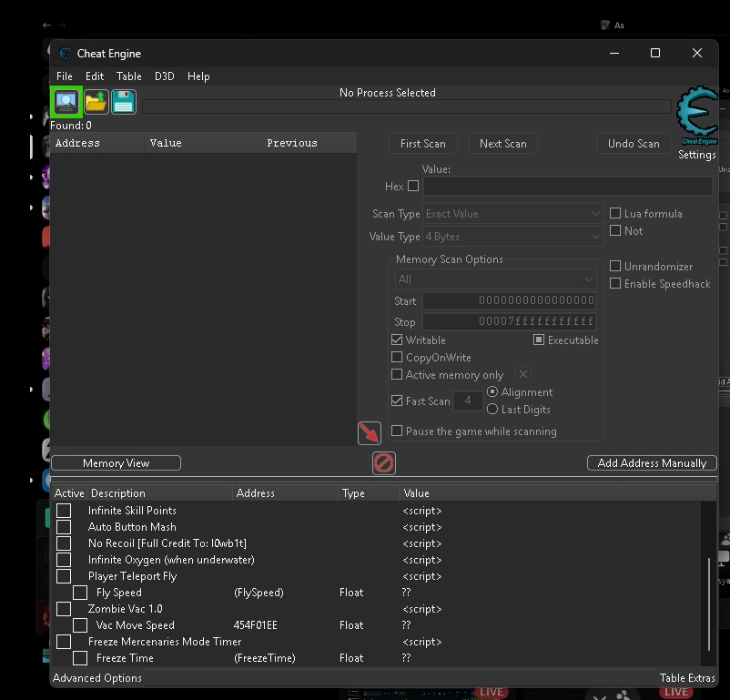Open Advanced Options
This screenshot has width=730, height=700.
pyautogui.click(x=96, y=677)
